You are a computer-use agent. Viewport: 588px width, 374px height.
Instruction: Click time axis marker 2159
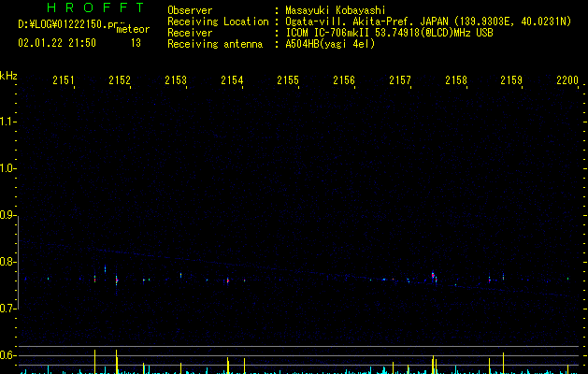pyautogui.click(x=511, y=79)
